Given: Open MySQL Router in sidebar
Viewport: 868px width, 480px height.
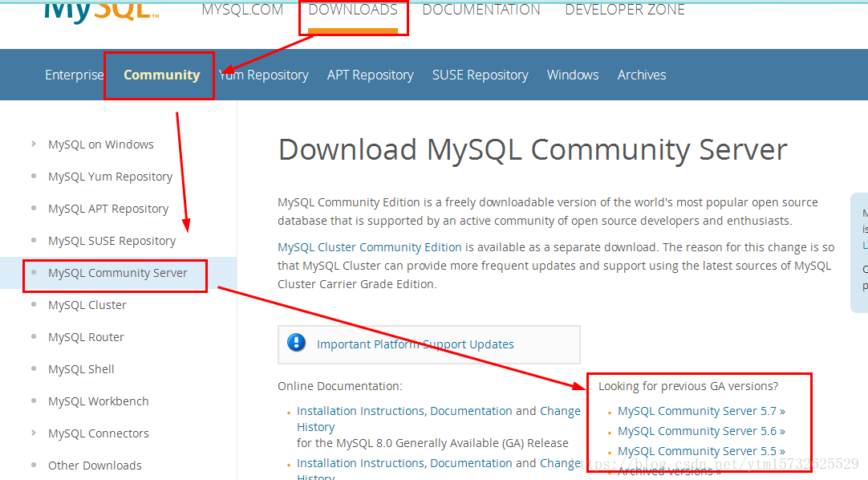Looking at the screenshot, I should click(86, 337).
